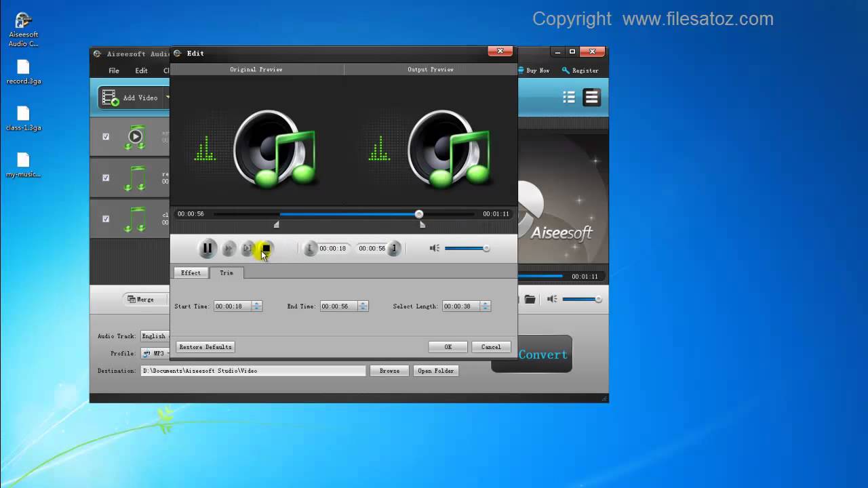Adjust the main window volume slider
This screenshot has height=488, width=868.
coord(582,299)
